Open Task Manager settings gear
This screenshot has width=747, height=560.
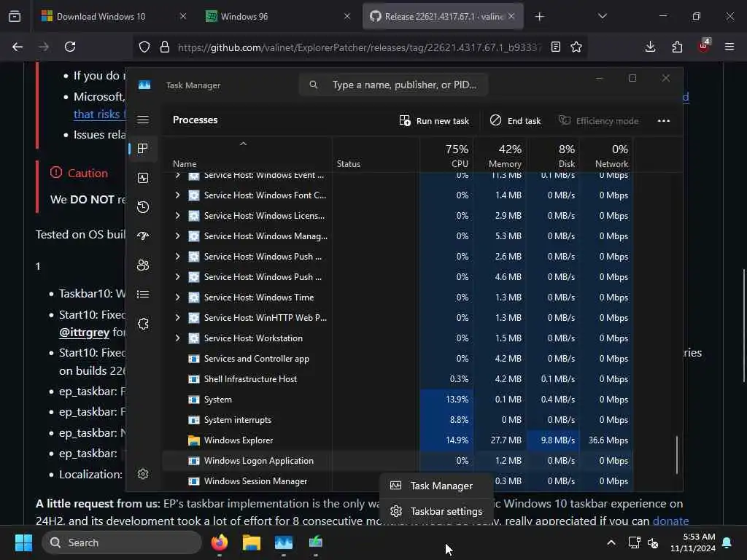(x=143, y=474)
